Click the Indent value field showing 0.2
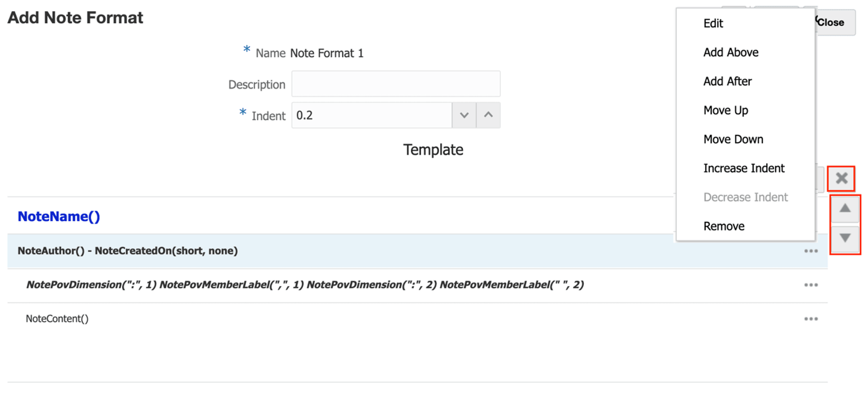 [371, 115]
